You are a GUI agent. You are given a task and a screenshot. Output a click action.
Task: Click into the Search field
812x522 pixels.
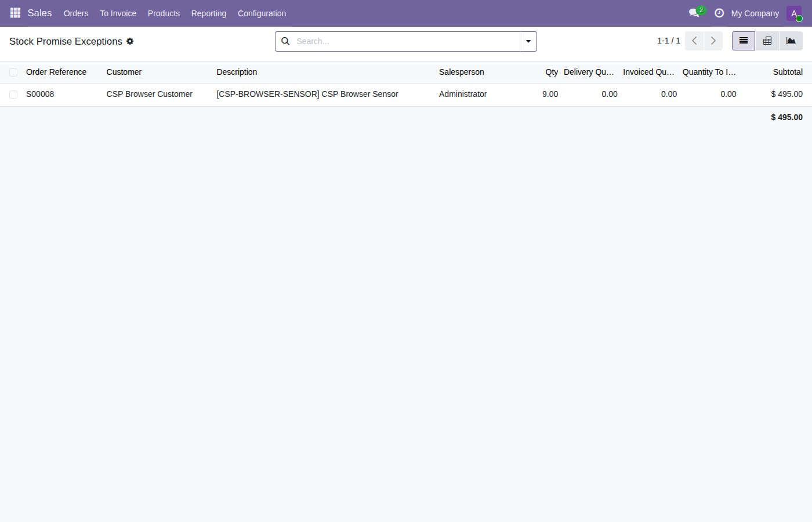406,41
